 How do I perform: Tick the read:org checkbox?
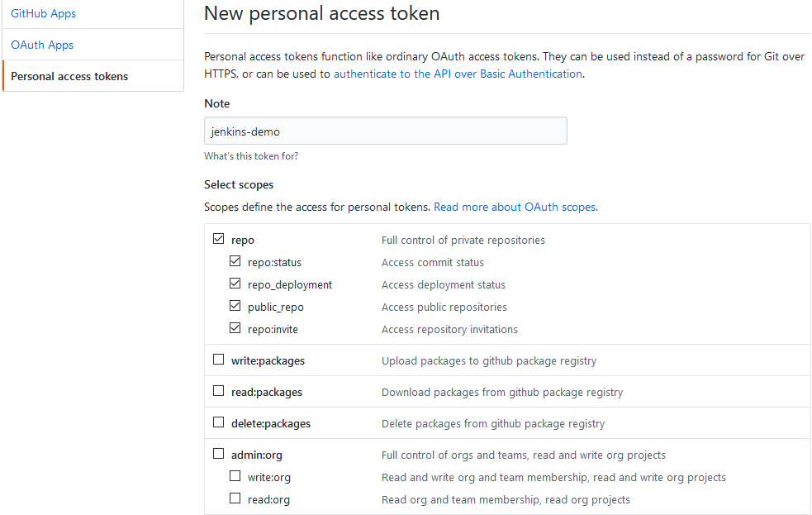pyautogui.click(x=235, y=498)
